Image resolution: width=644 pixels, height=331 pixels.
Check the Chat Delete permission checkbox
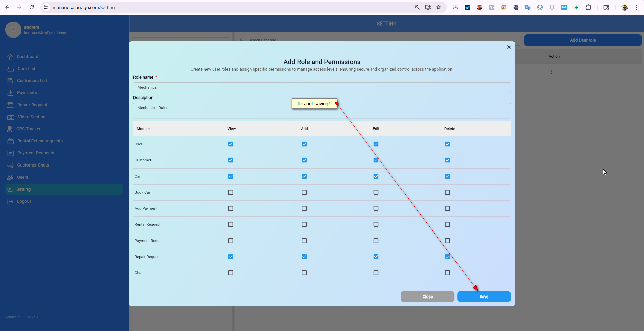click(x=447, y=273)
